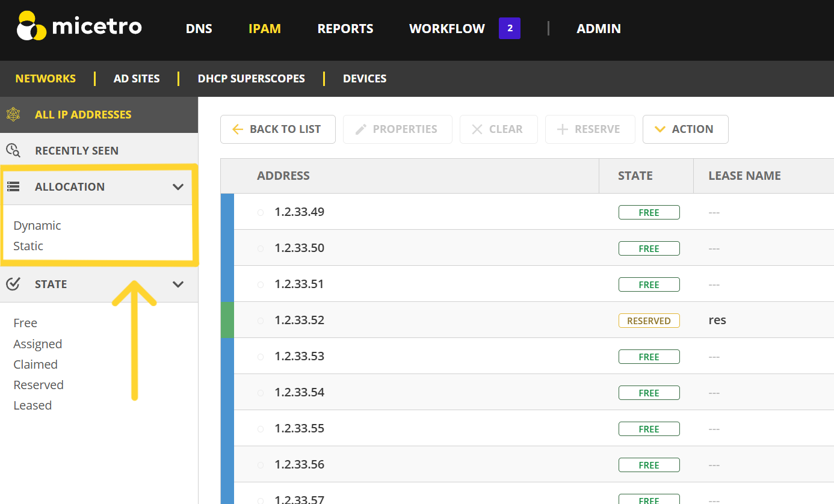Click the State checkmark icon
The image size is (834, 504).
(x=13, y=284)
